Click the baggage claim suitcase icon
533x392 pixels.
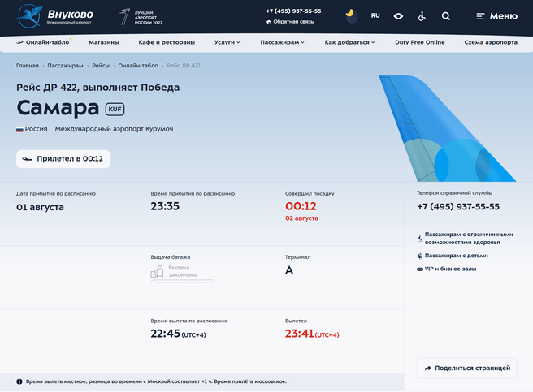[157, 271]
